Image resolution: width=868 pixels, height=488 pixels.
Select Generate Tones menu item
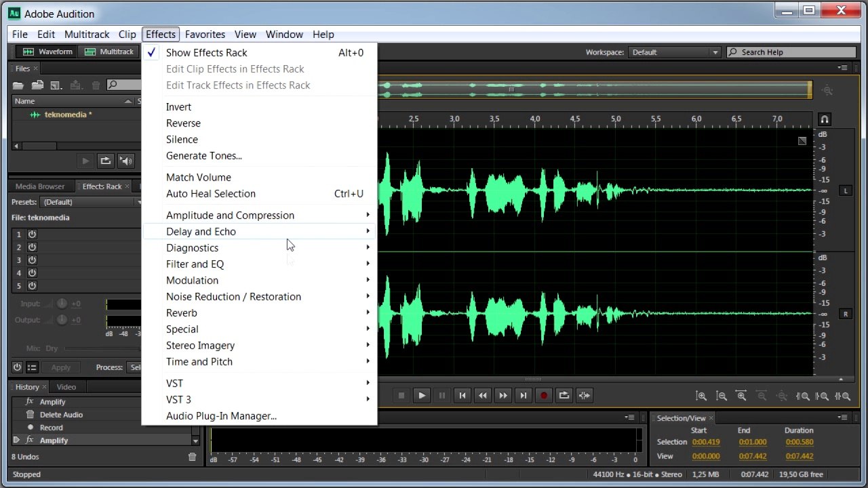click(x=259, y=155)
